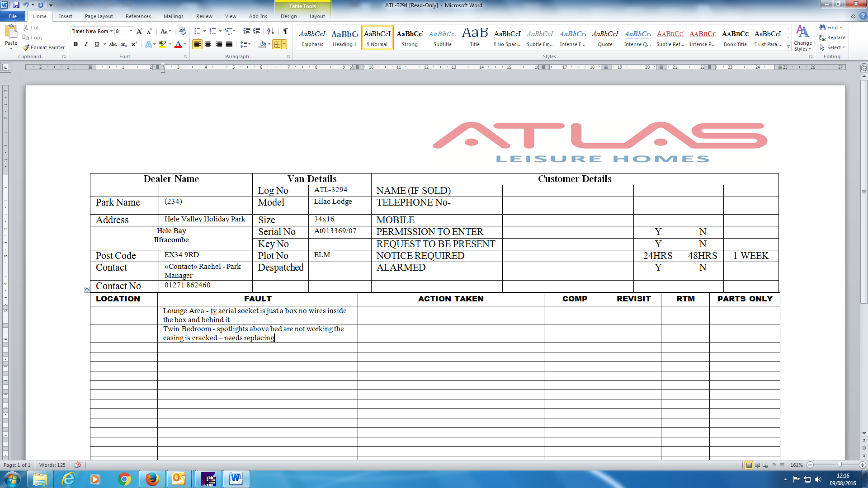Click the Sort icon in Paragraph group
The image size is (868, 488).
[x=270, y=31]
